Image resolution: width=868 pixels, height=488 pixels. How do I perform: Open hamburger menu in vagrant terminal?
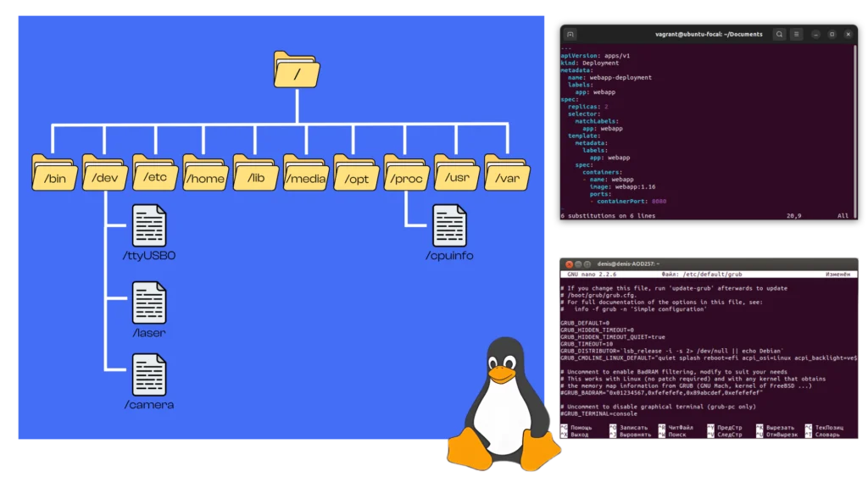pyautogui.click(x=797, y=34)
